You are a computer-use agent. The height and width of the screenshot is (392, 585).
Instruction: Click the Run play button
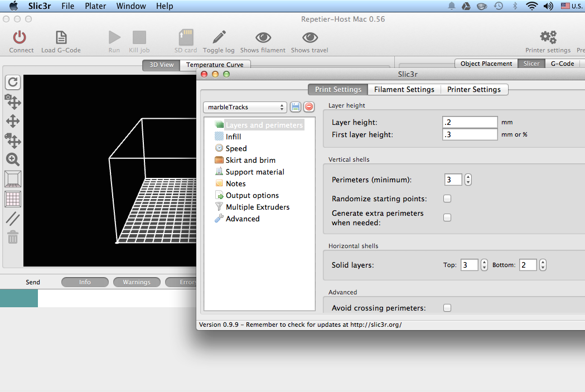click(x=114, y=37)
